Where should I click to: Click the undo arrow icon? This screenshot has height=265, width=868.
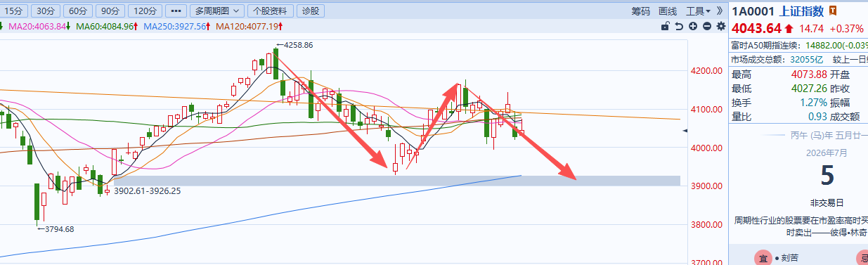pos(679,26)
